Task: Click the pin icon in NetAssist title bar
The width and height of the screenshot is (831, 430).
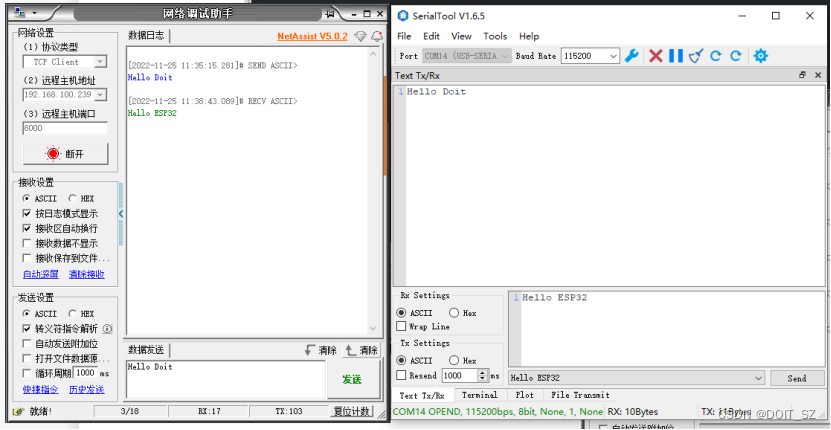Action: click(x=331, y=14)
